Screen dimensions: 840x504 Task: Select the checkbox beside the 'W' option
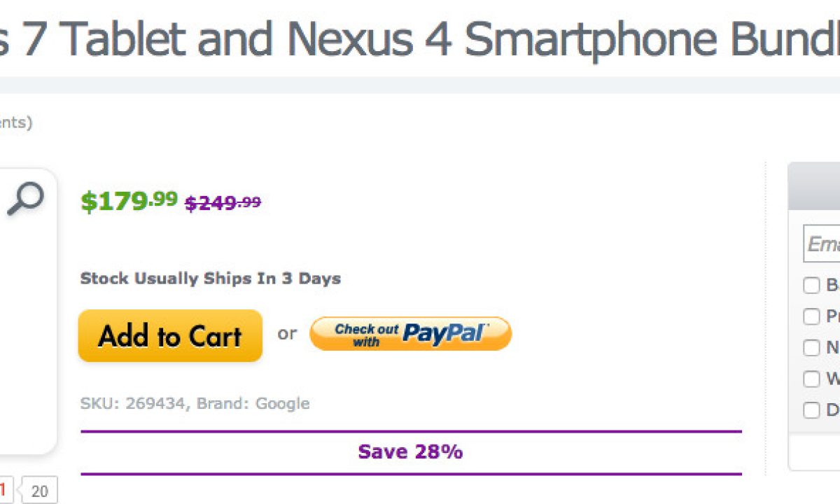[811, 379]
